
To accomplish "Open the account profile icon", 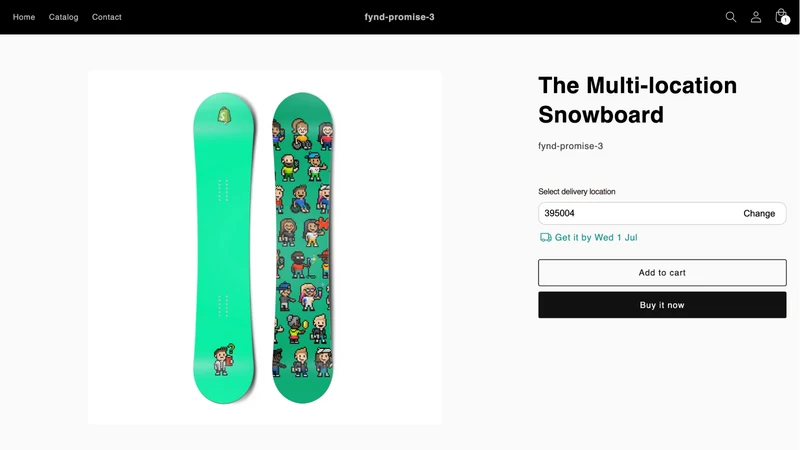I will [x=756, y=17].
